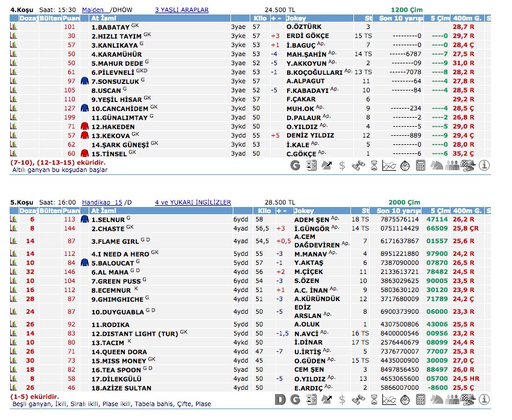Click the hourglass icon below race 4
This screenshot has height=420, width=512.
(373, 165)
